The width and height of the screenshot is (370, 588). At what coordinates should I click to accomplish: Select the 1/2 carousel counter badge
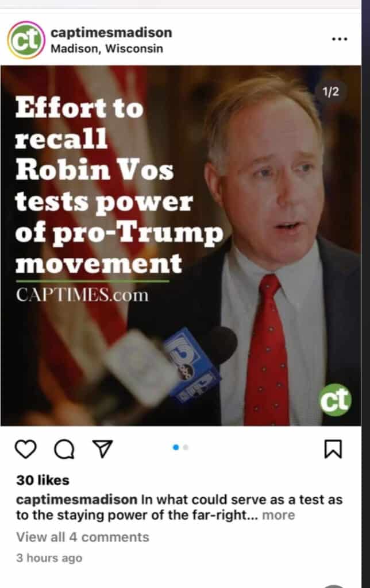[330, 92]
